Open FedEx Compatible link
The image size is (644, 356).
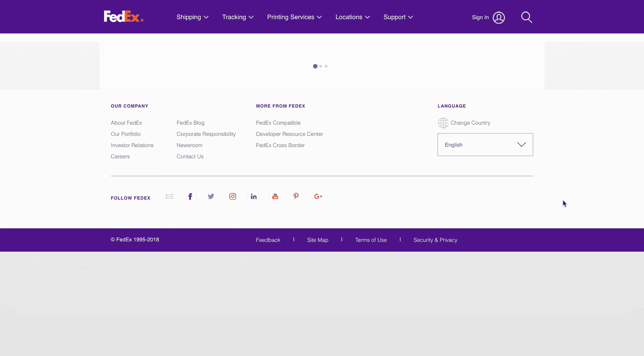tap(278, 123)
